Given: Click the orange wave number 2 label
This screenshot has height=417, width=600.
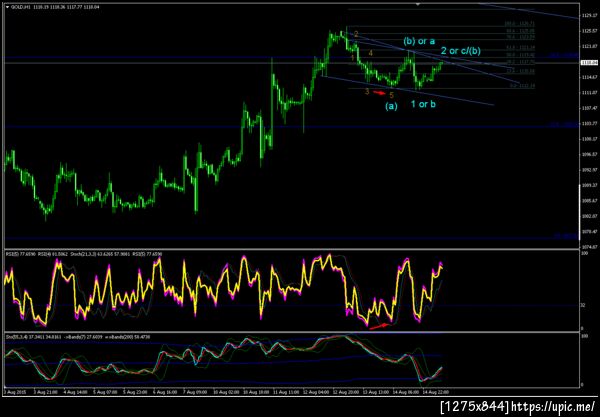Looking at the screenshot, I should tap(356, 34).
